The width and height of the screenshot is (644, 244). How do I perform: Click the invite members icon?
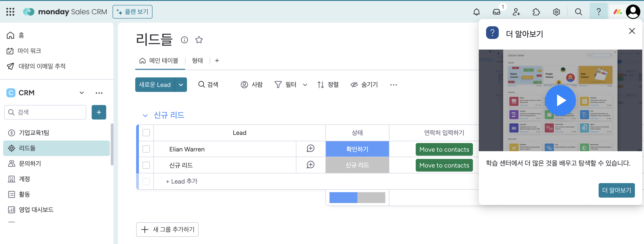coord(516,12)
